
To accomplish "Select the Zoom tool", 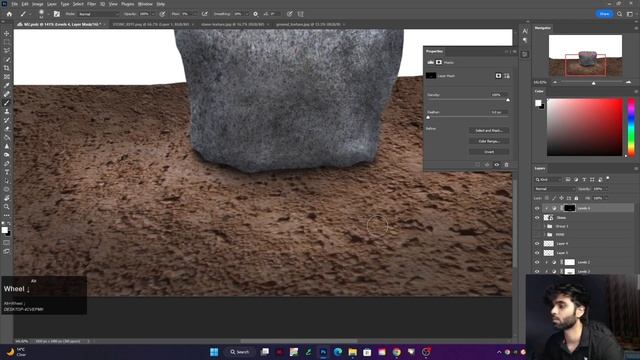I will [7, 207].
